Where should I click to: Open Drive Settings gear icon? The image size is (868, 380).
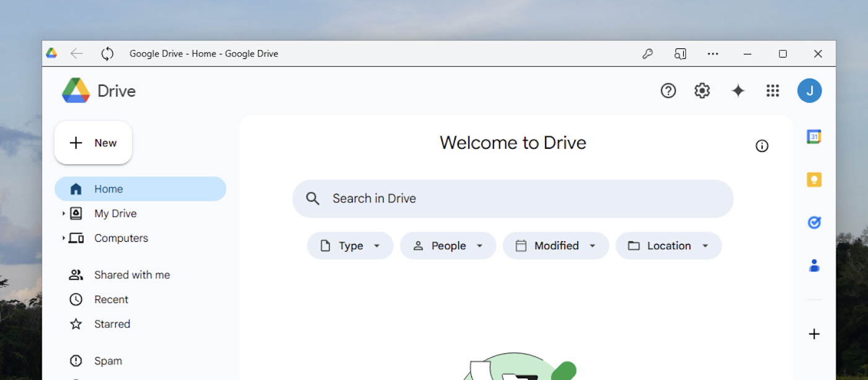[702, 91]
